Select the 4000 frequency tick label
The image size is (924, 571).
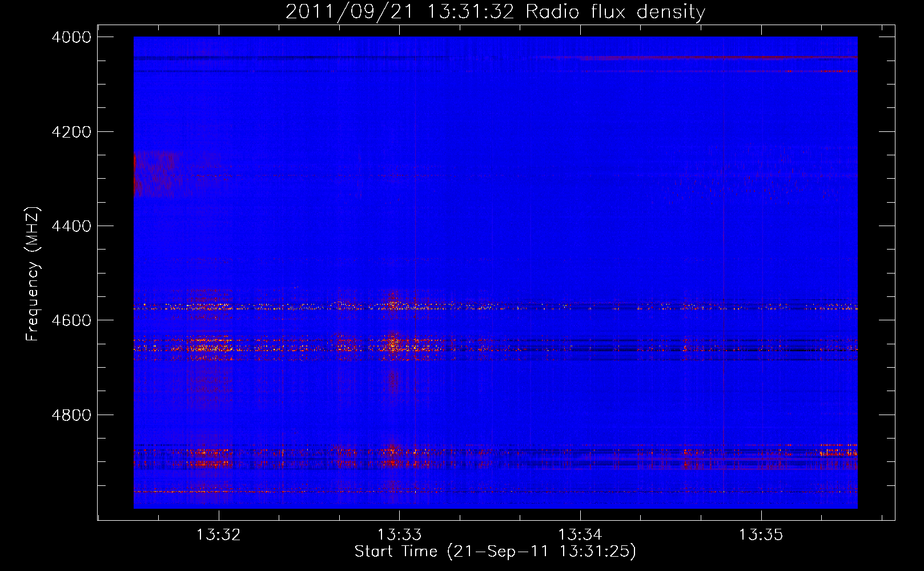[71, 37]
